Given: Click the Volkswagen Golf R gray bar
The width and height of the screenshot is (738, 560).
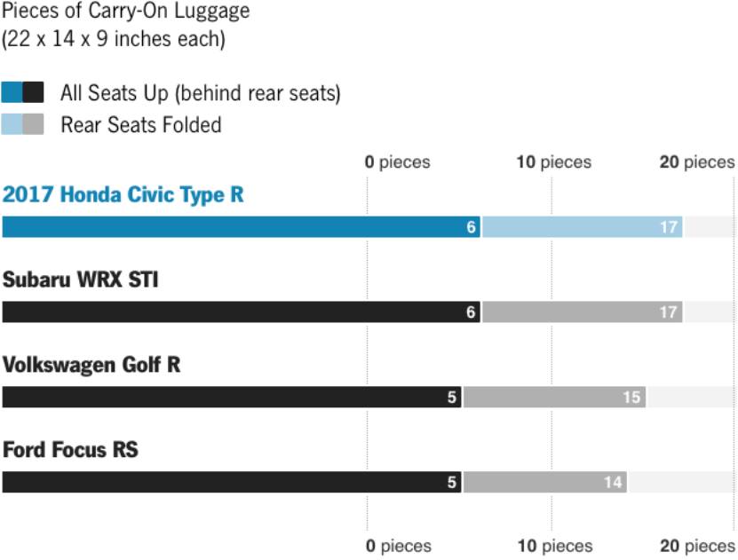Looking at the screenshot, I should click(554, 398).
